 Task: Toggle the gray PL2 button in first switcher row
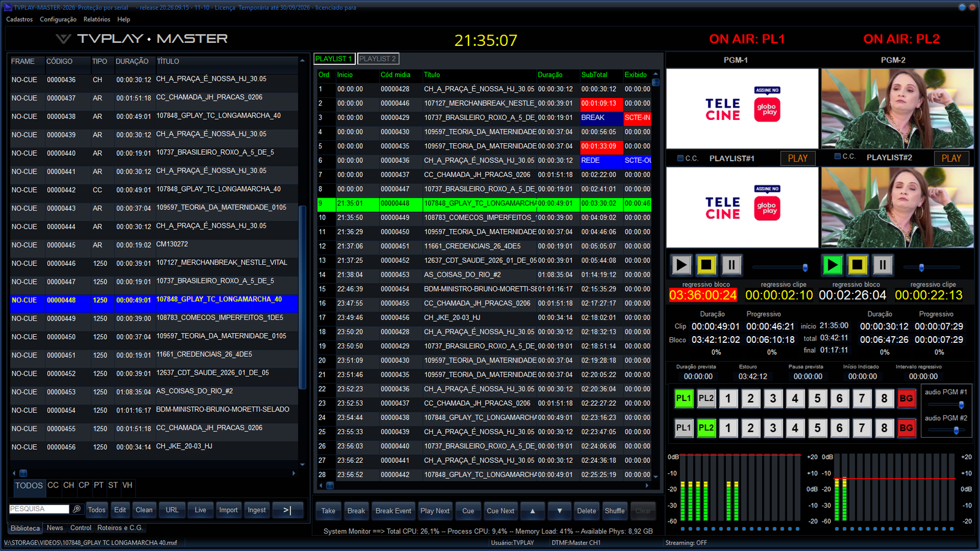[706, 399]
